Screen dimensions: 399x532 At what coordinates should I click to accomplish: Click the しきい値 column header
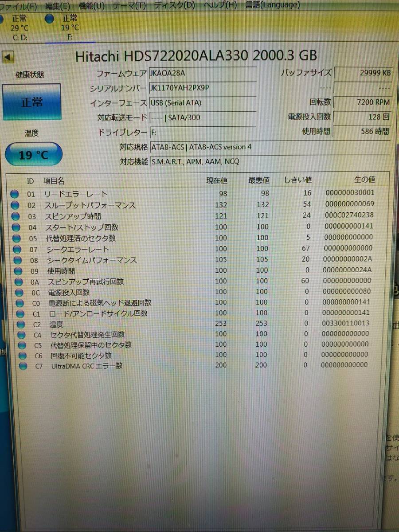tap(298, 180)
